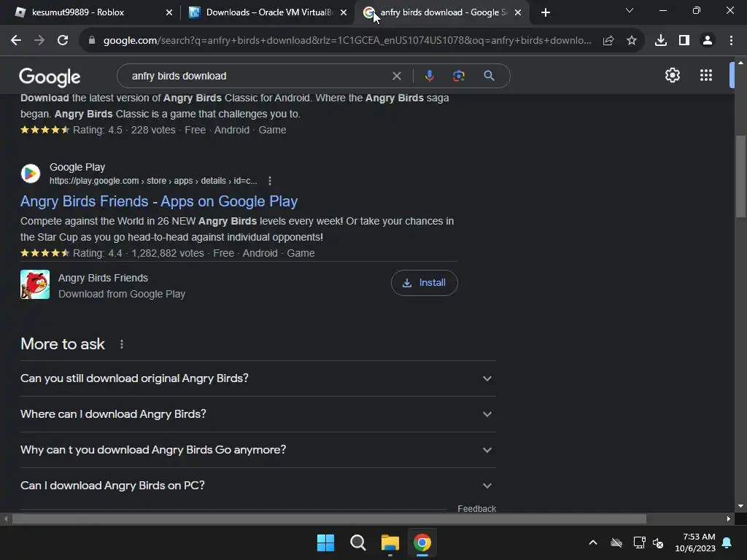Show hidden system tray icons
747x560 pixels.
click(x=592, y=542)
